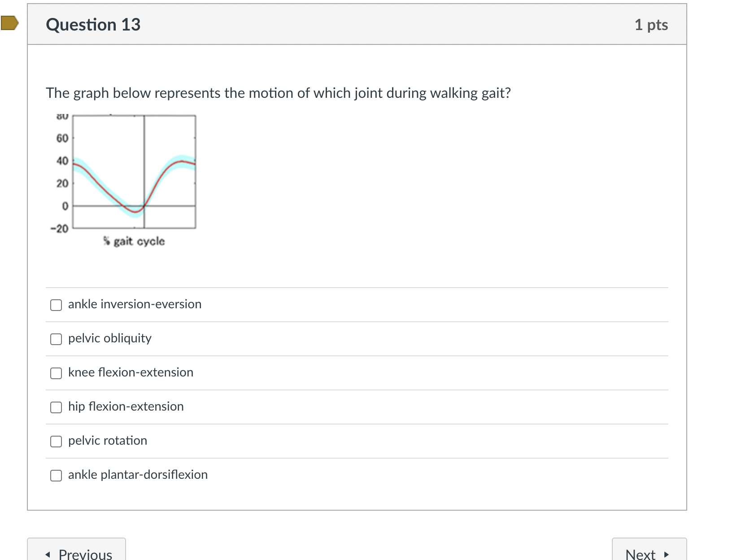Check the ankle inversion-eversion answer
The width and height of the screenshot is (750, 560).
tap(56, 305)
